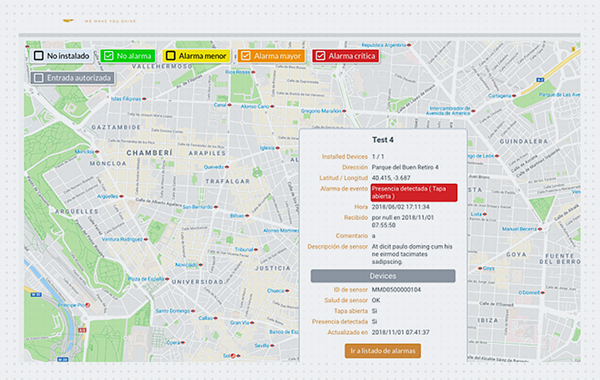600x380 pixels.
Task: Click the Cartagena metro station marker
Action: 514,96
